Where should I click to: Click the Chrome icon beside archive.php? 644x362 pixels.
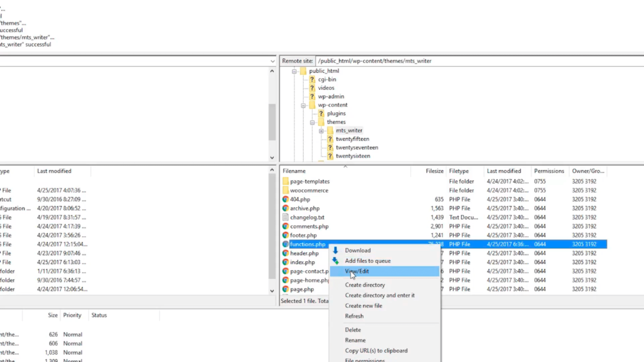pos(286,208)
